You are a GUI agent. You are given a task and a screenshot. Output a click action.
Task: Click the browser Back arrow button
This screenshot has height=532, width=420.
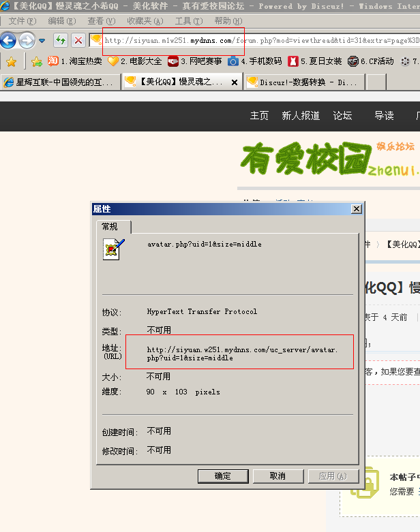(x=8, y=41)
